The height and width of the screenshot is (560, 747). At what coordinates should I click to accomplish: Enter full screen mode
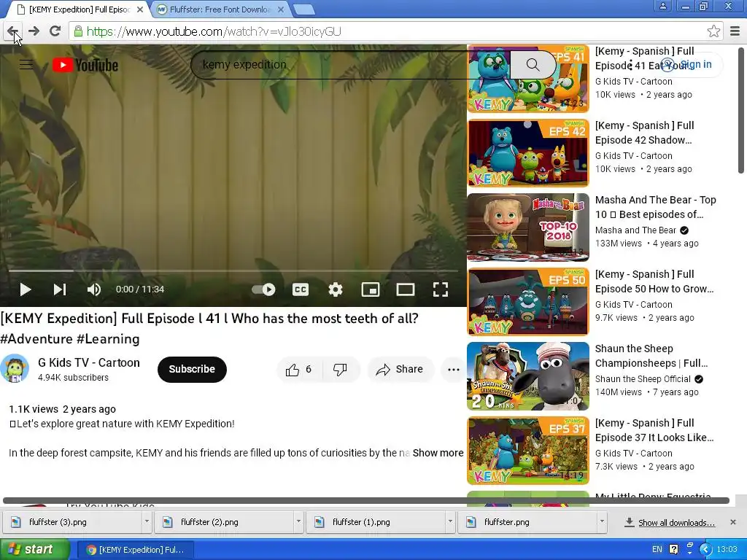[x=440, y=289]
